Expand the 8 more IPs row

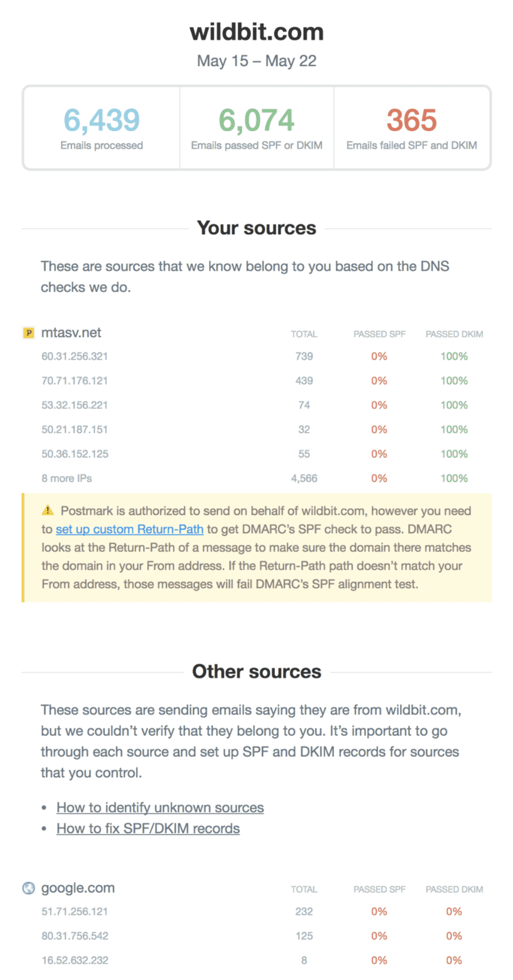coord(67,478)
